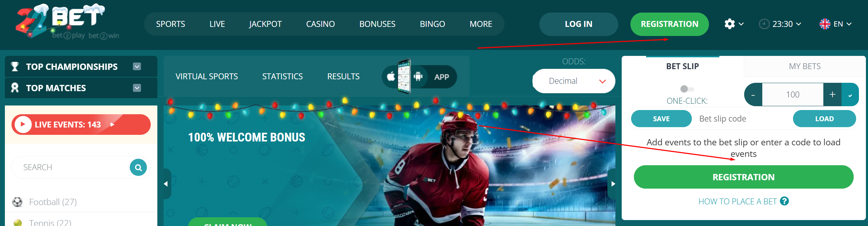This screenshot has width=868, height=226.
Task: Click the Android app icon
Action: click(x=418, y=76)
